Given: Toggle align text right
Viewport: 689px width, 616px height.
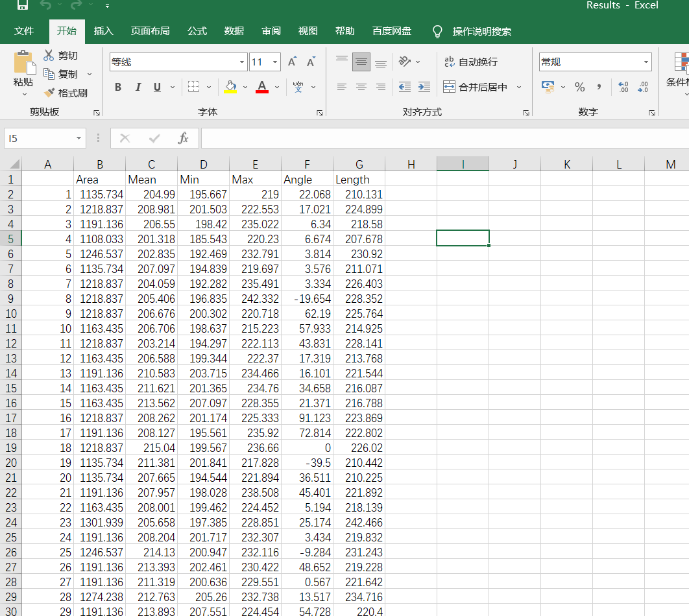Looking at the screenshot, I should (x=381, y=87).
